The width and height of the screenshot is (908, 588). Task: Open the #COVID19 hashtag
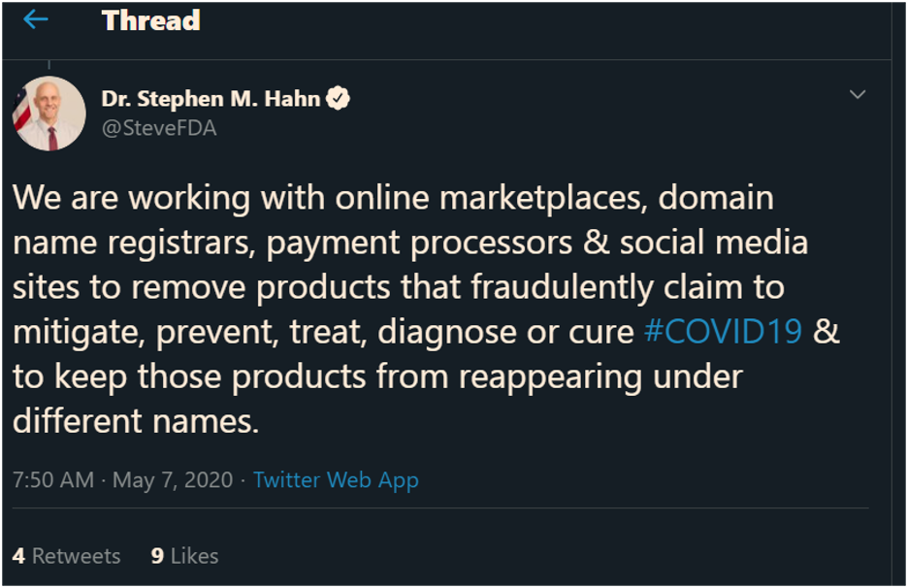click(x=723, y=331)
